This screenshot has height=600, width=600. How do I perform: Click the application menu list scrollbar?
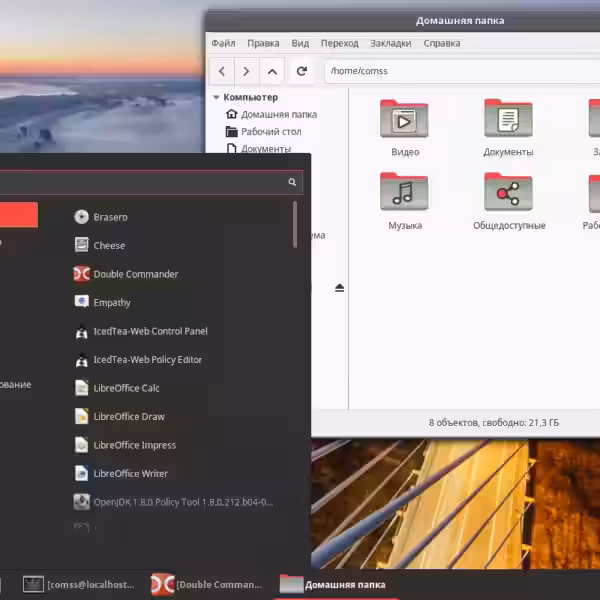[x=295, y=226]
